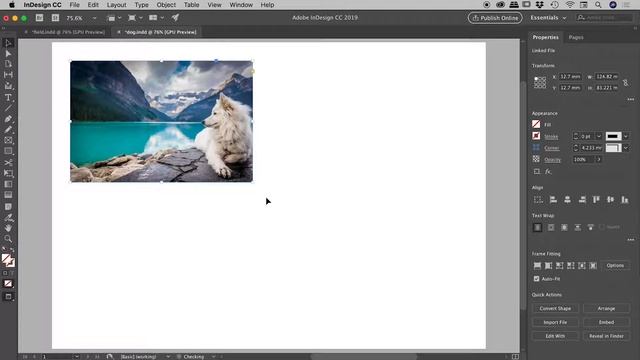Click the reference point locator grid
Viewport: 640px width, 360px height.
point(540,82)
